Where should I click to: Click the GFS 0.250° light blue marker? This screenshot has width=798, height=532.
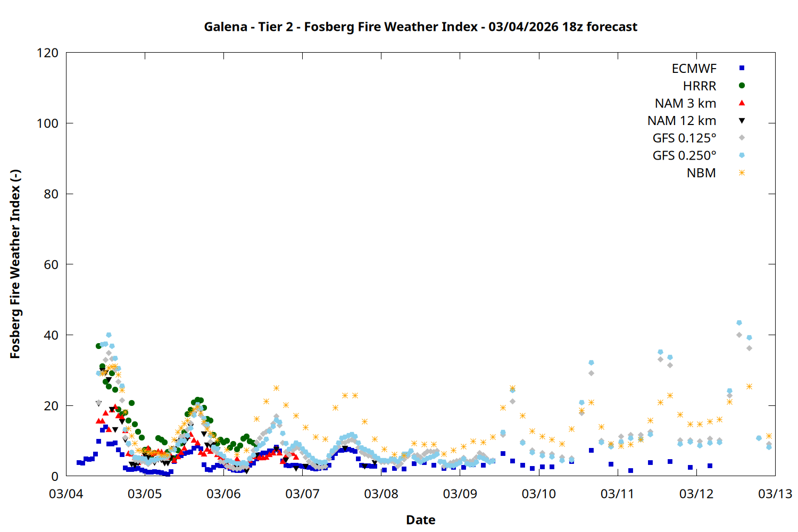[x=742, y=155]
